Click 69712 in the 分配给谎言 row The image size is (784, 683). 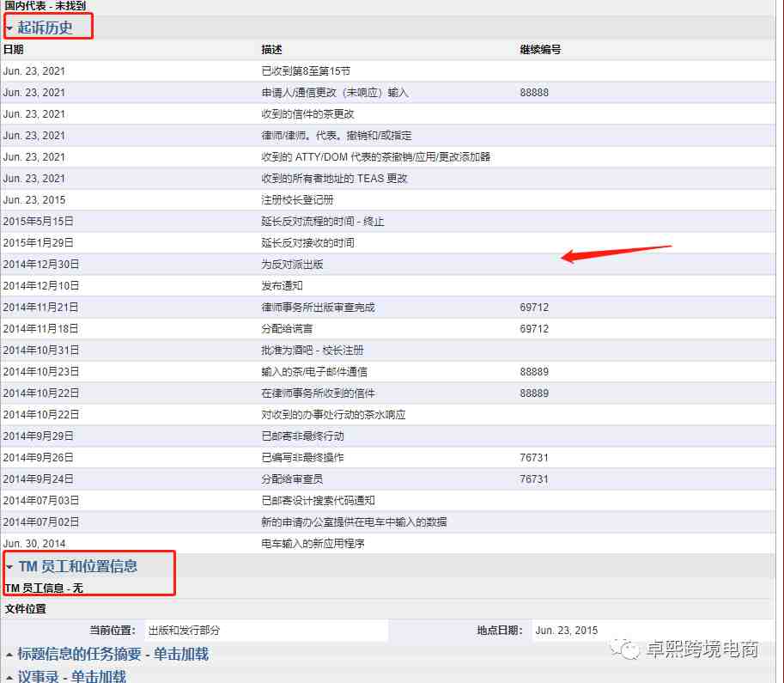pyautogui.click(x=534, y=329)
